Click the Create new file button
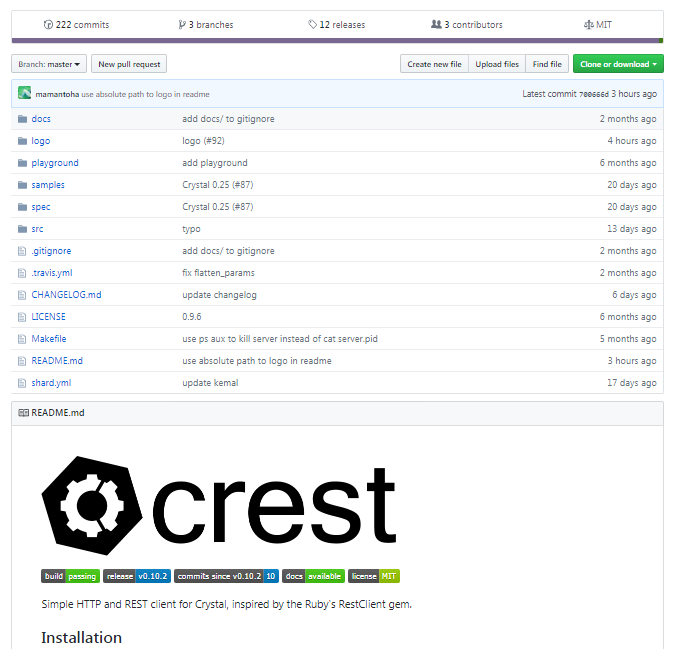The width and height of the screenshot is (673, 649). (434, 64)
